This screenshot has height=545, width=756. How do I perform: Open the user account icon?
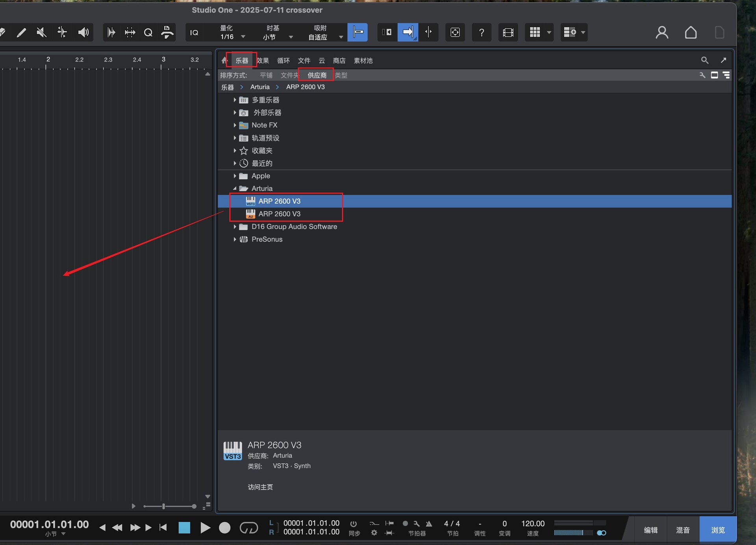tap(662, 32)
